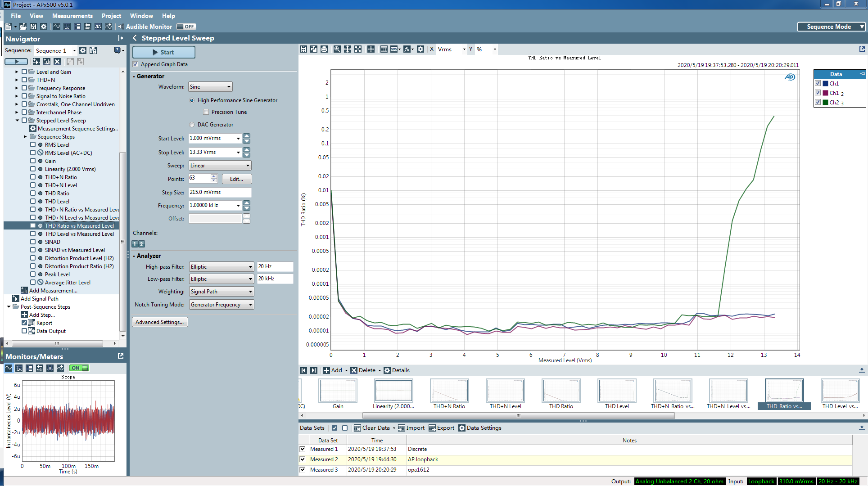Pop out the graph window icon
This screenshot has width=868, height=486.
[862, 49]
